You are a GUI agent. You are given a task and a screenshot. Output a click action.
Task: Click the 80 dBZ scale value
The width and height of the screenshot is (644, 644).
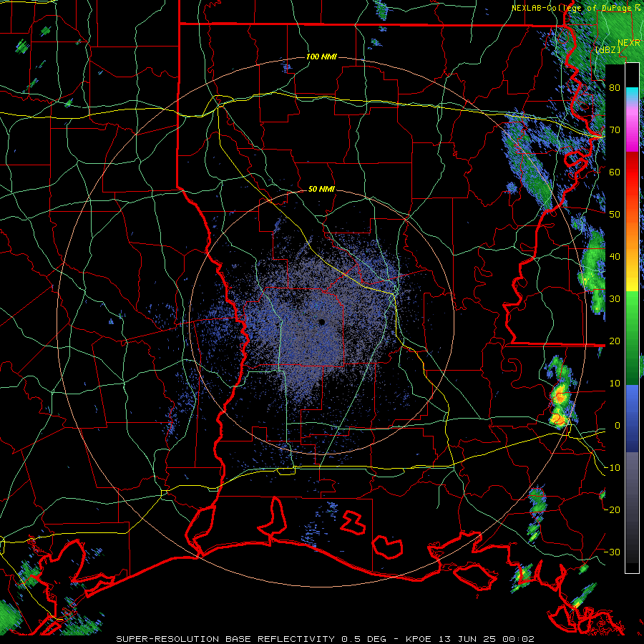615,87
